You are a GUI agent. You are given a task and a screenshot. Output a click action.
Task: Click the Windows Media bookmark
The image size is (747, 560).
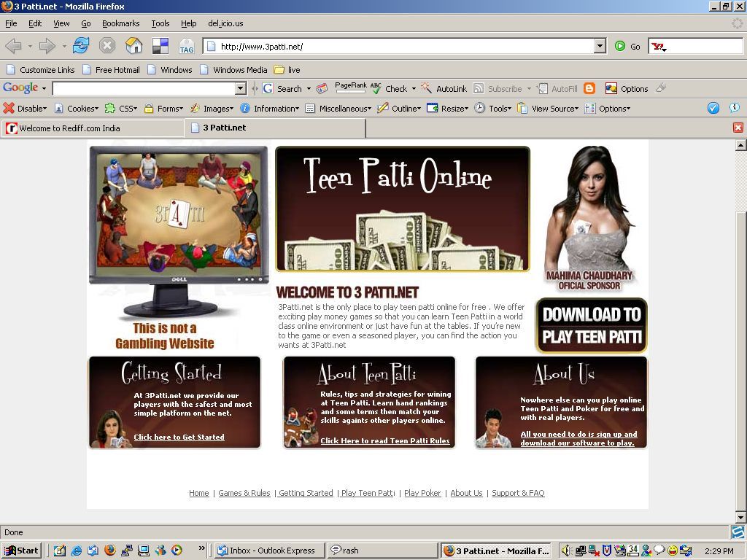coord(233,70)
